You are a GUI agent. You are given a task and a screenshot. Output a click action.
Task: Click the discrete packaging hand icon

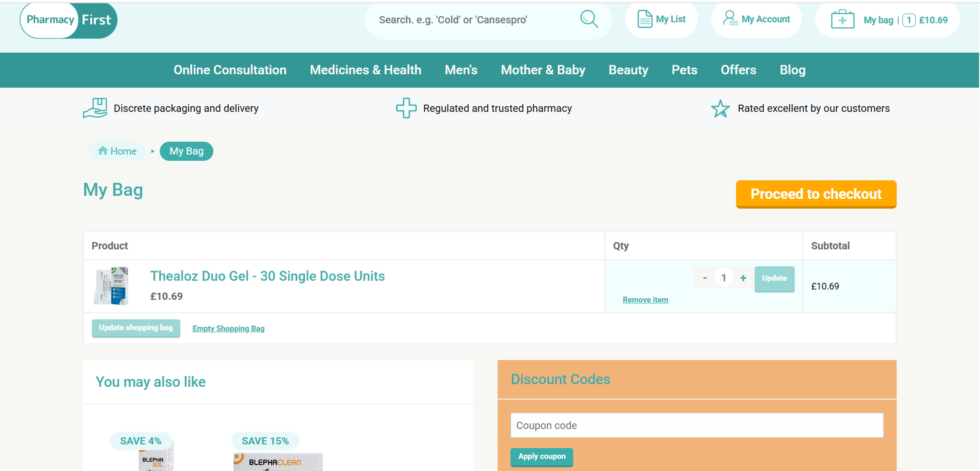[x=95, y=108]
